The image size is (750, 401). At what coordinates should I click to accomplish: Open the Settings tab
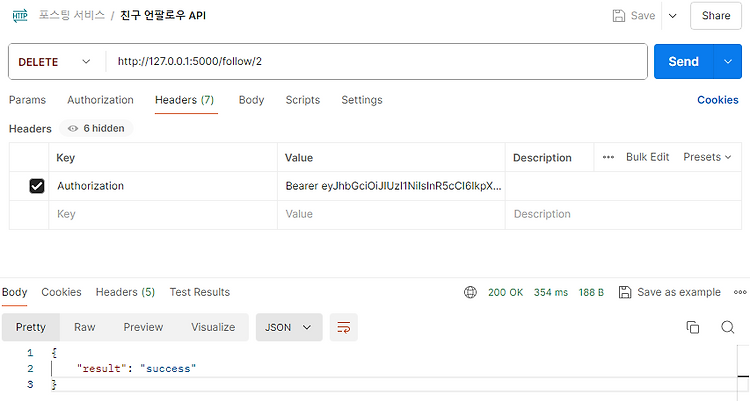coord(362,100)
